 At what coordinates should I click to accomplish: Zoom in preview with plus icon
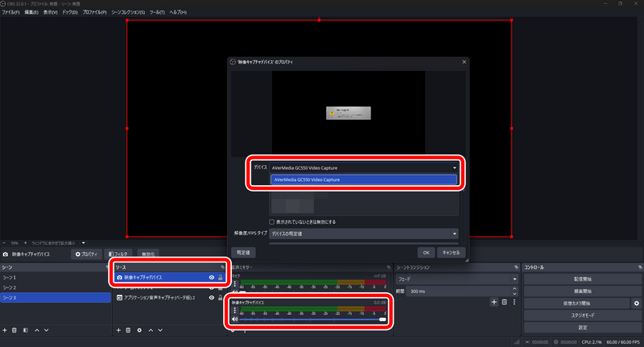coord(26,243)
